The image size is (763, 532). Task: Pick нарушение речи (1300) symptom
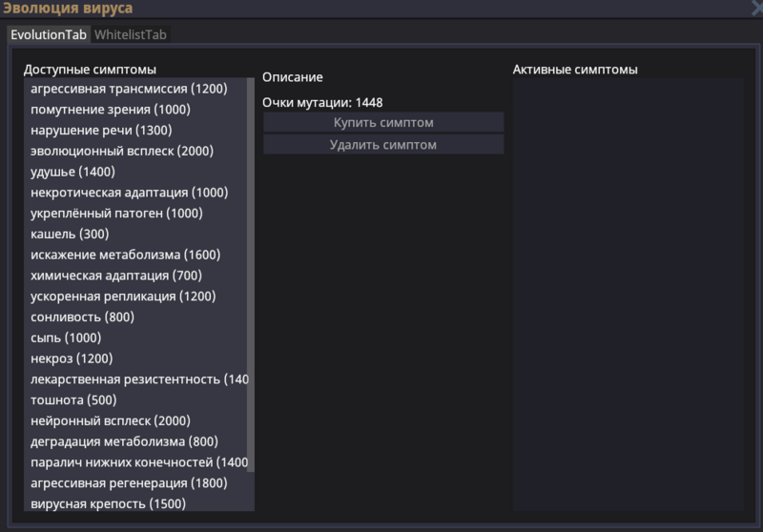(x=101, y=131)
